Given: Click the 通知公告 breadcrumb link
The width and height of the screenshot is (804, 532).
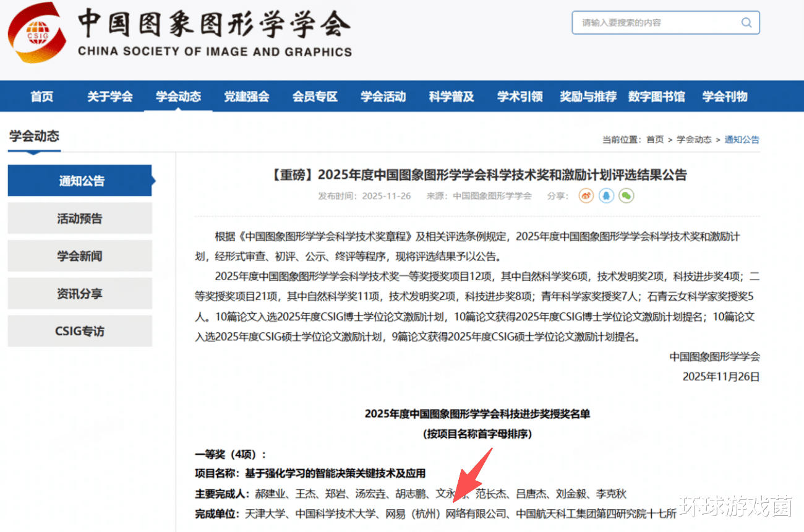Looking at the screenshot, I should [742, 140].
